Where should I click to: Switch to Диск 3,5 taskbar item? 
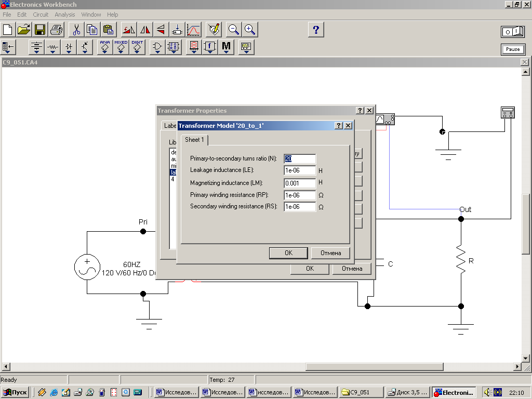coord(408,392)
